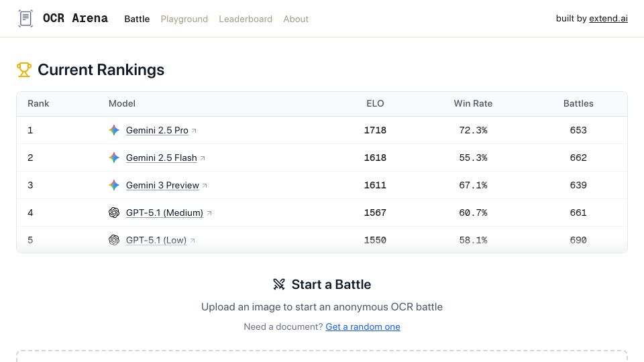644x362 pixels.
Task: Click the OpenAI logo icon for GPT-5.1 (Low)
Action: (x=114, y=240)
